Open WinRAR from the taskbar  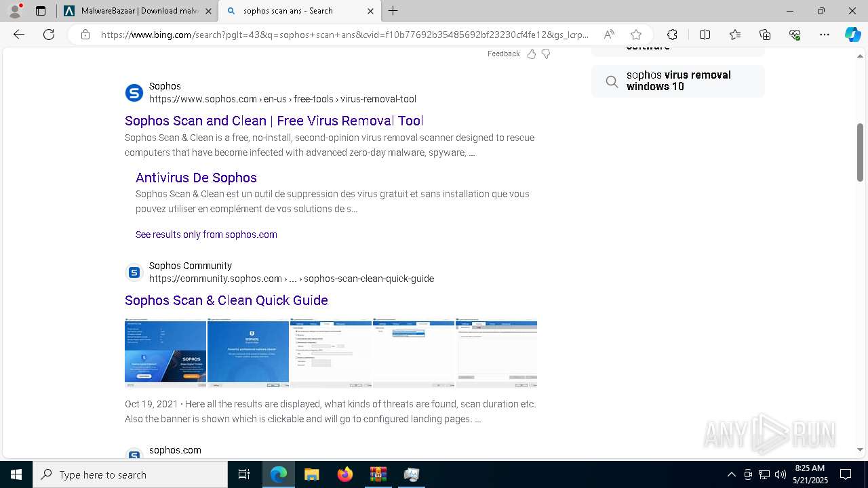click(x=378, y=474)
